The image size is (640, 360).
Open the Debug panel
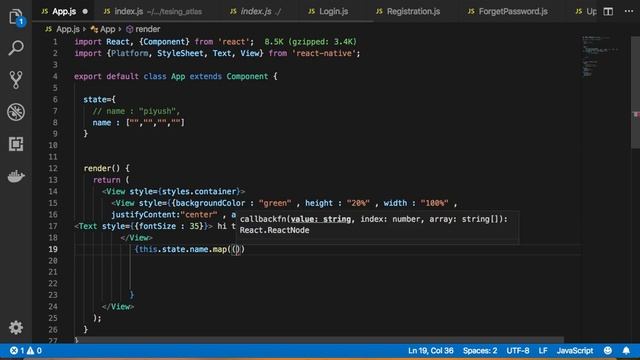click(x=16, y=112)
